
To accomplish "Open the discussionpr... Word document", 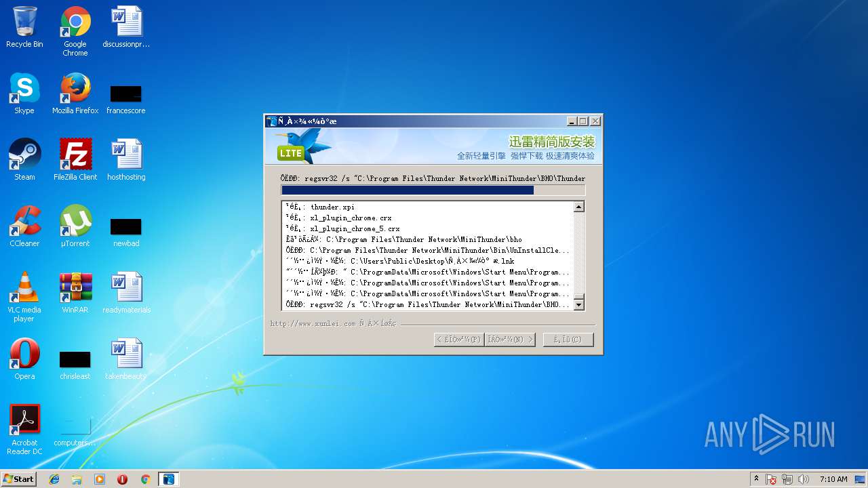I will point(126,27).
